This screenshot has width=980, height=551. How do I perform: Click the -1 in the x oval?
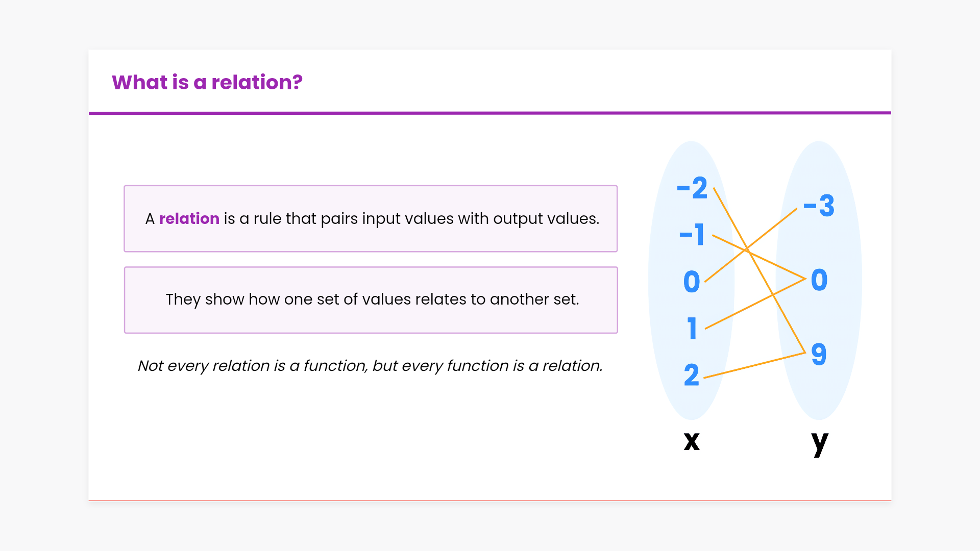(692, 235)
